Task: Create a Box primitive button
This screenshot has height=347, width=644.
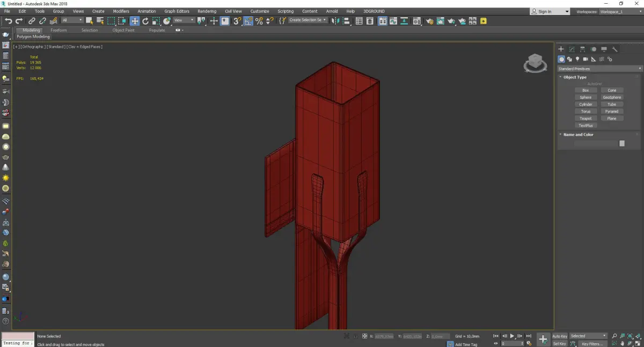Action: (586, 91)
